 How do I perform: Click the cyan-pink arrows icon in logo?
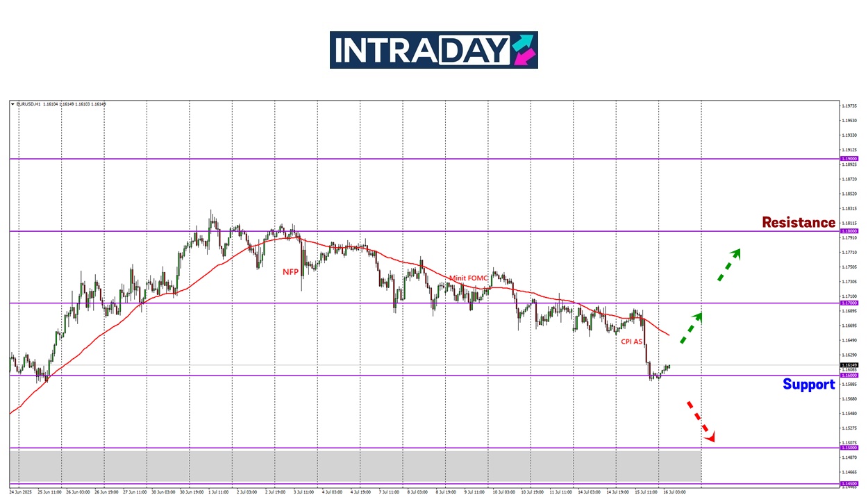[524, 50]
